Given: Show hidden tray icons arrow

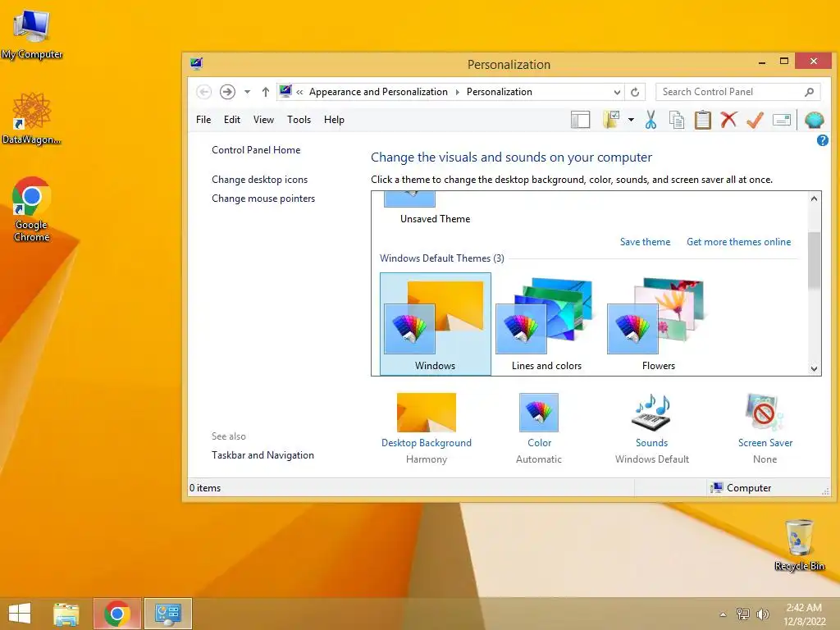Looking at the screenshot, I should tap(724, 614).
